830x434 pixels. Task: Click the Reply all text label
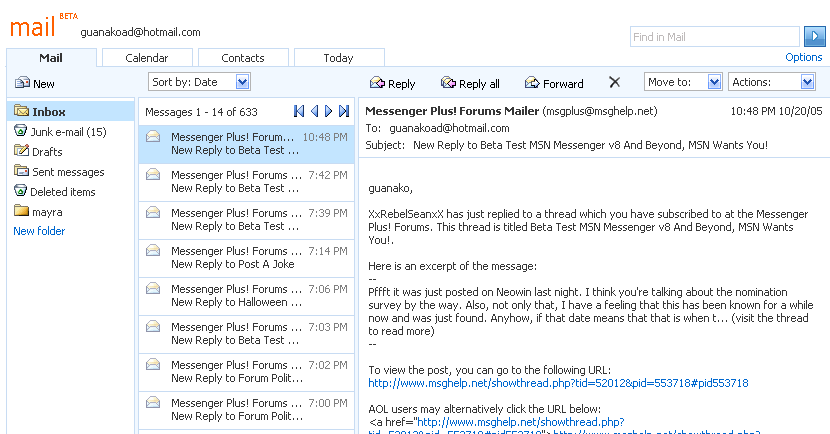(479, 84)
